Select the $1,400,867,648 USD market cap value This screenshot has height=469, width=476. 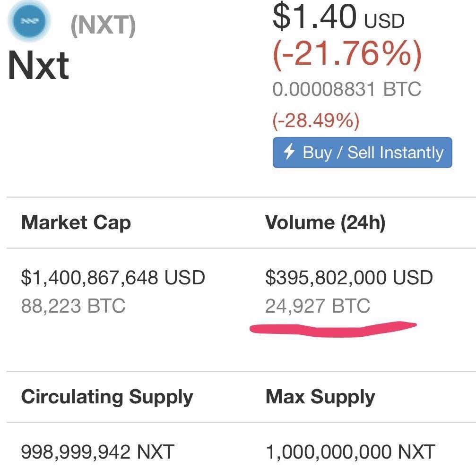(113, 277)
